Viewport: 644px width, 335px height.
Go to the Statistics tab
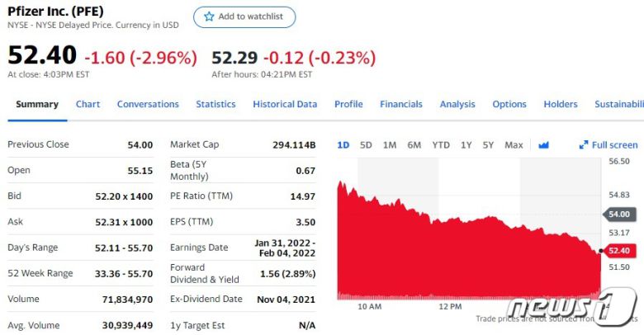coord(215,105)
